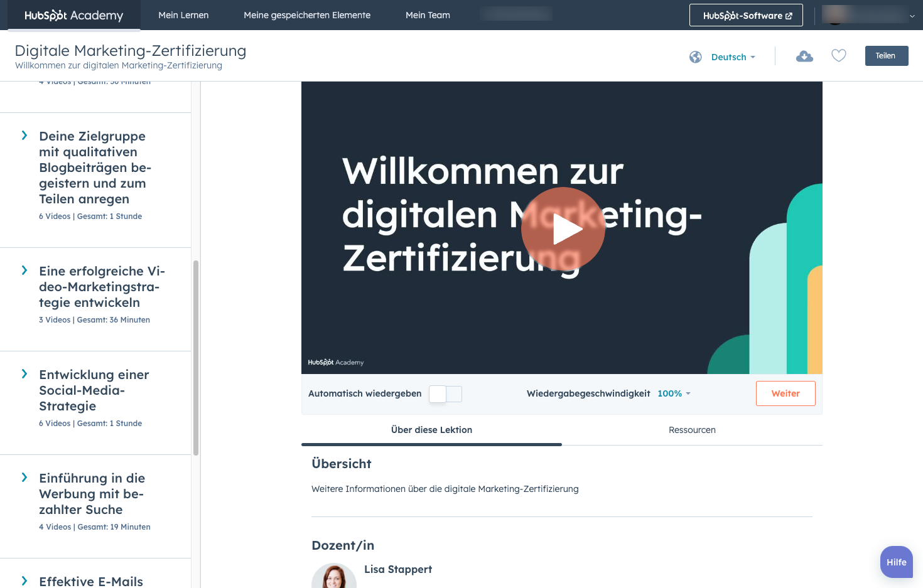Open lesson Effektive E-Mails
Viewport: 923px width, 588px height.
[x=91, y=581]
